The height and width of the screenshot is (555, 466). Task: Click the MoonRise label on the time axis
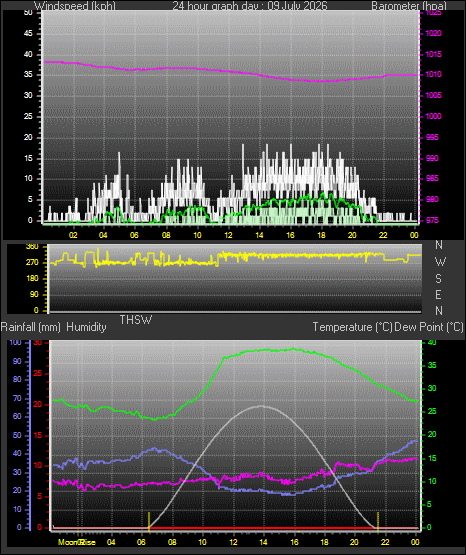point(77,542)
